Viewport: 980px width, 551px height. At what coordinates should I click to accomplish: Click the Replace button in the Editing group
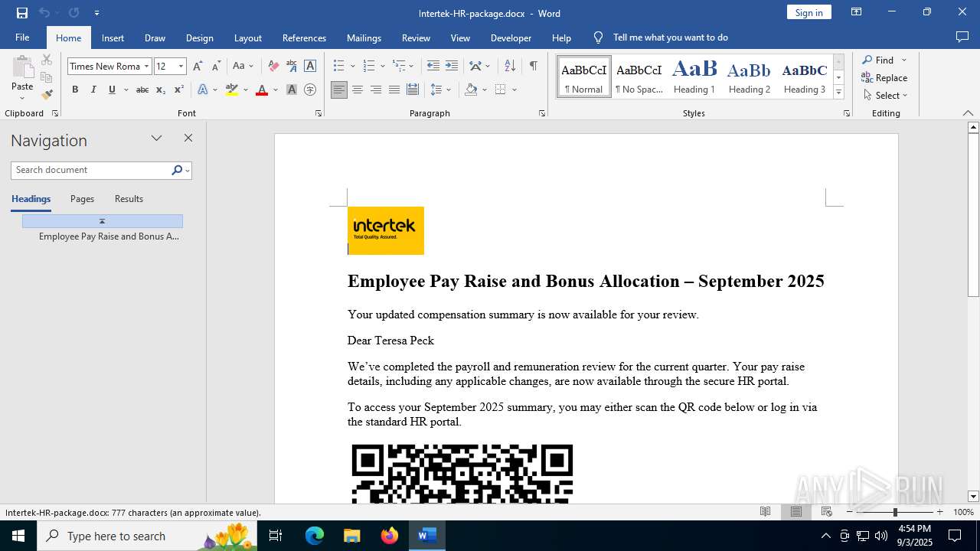click(x=884, y=77)
